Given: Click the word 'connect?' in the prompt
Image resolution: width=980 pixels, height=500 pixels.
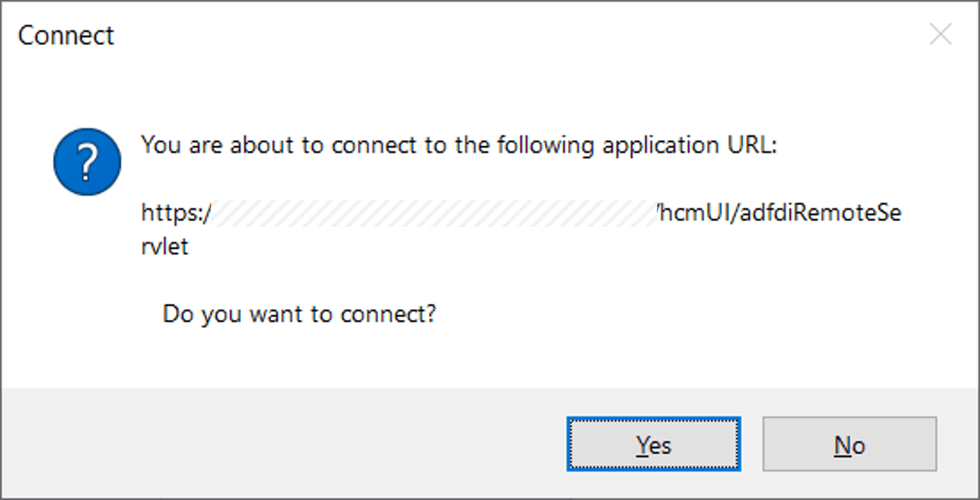Looking at the screenshot, I should click(388, 314).
